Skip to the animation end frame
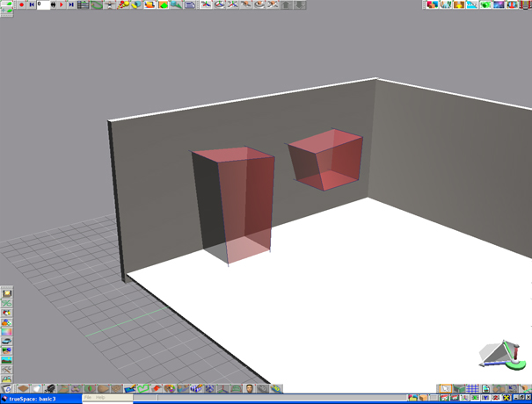Viewport: 532px width, 404px height. [x=71, y=4]
